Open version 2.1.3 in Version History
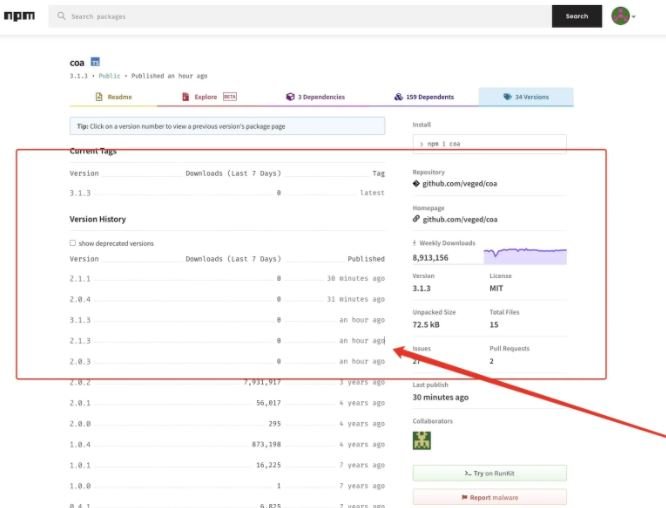This screenshot has width=666, height=508. coord(80,341)
